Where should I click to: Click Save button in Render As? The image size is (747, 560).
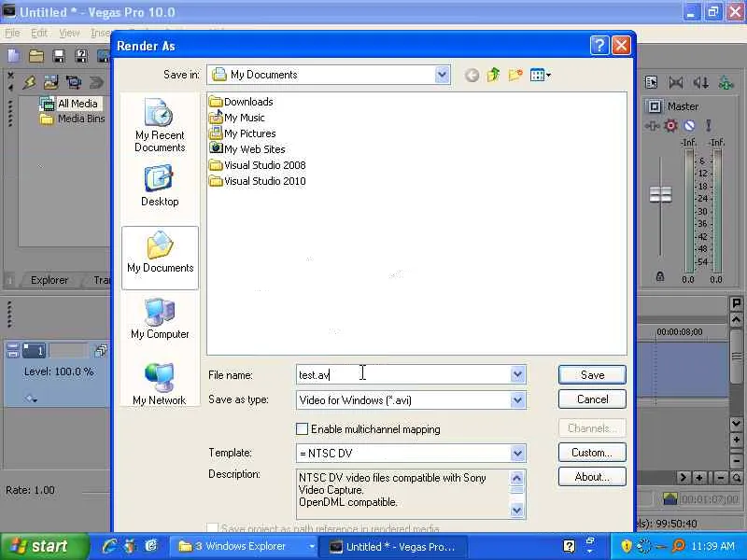(x=592, y=375)
